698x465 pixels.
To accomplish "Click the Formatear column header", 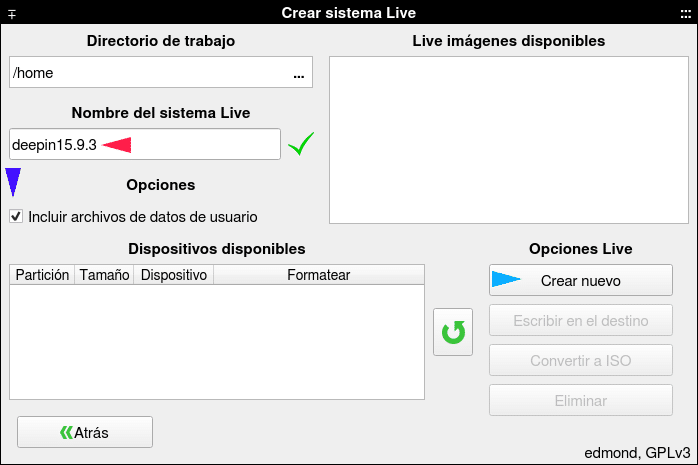I will point(319,275).
